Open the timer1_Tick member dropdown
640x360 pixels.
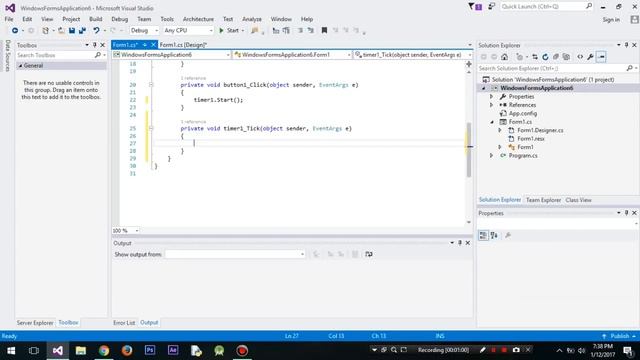pyautogui.click(x=413, y=55)
